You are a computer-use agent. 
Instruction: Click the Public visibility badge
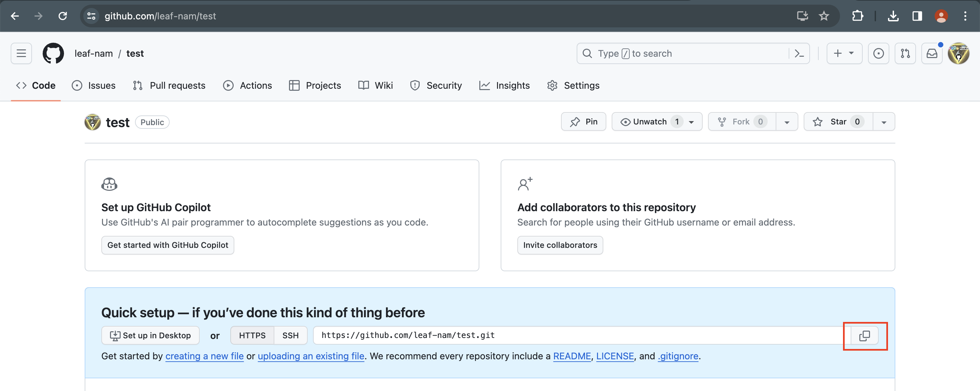click(x=152, y=122)
